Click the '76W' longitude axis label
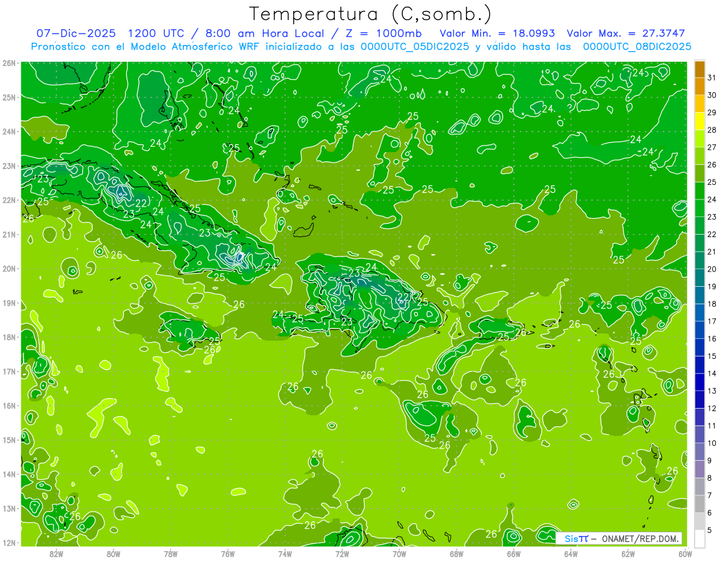The width and height of the screenshot is (728, 562). (x=227, y=554)
